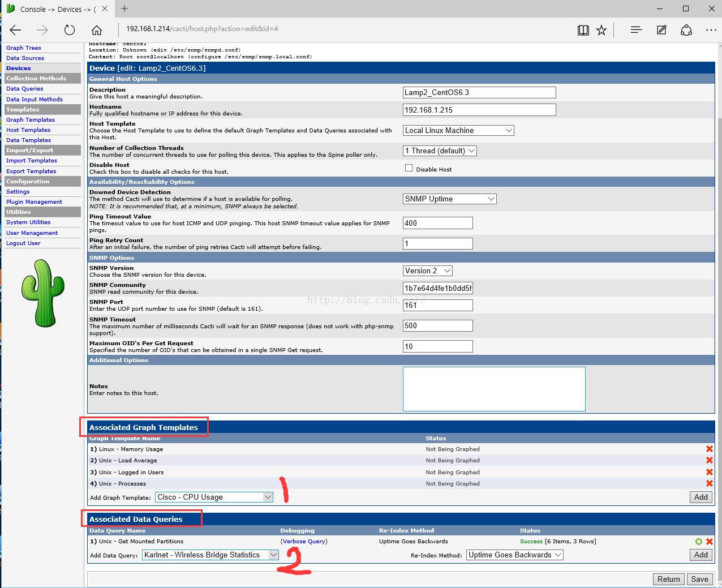Click the Notes text area
The image size is (722, 588).
point(494,389)
